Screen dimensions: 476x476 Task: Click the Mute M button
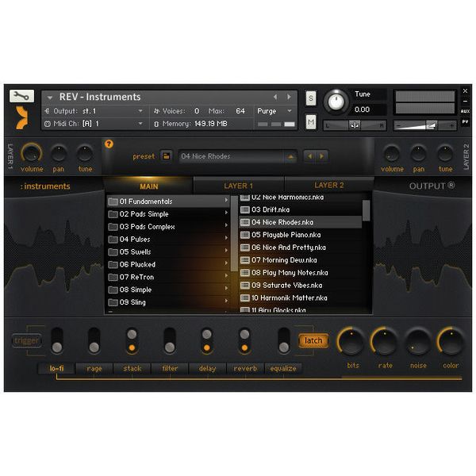310,122
